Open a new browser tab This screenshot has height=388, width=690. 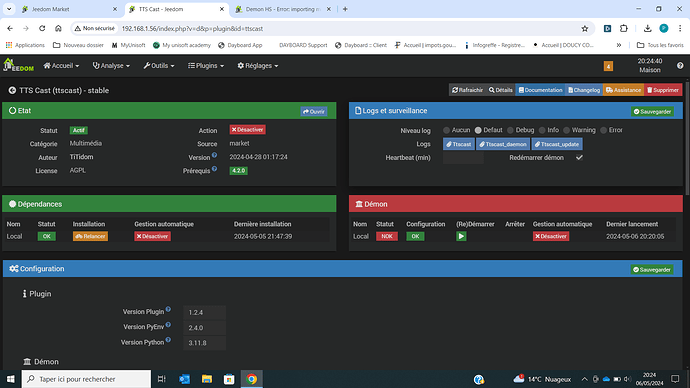pos(345,9)
